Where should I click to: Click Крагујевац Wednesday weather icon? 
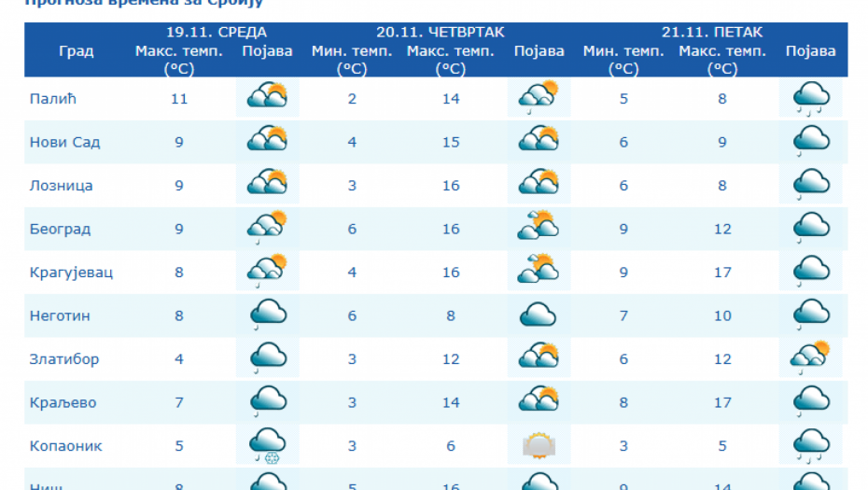tap(267, 272)
